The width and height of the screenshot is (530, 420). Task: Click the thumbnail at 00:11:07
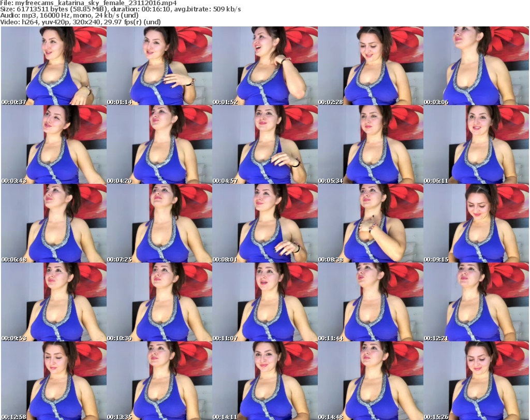(x=265, y=302)
